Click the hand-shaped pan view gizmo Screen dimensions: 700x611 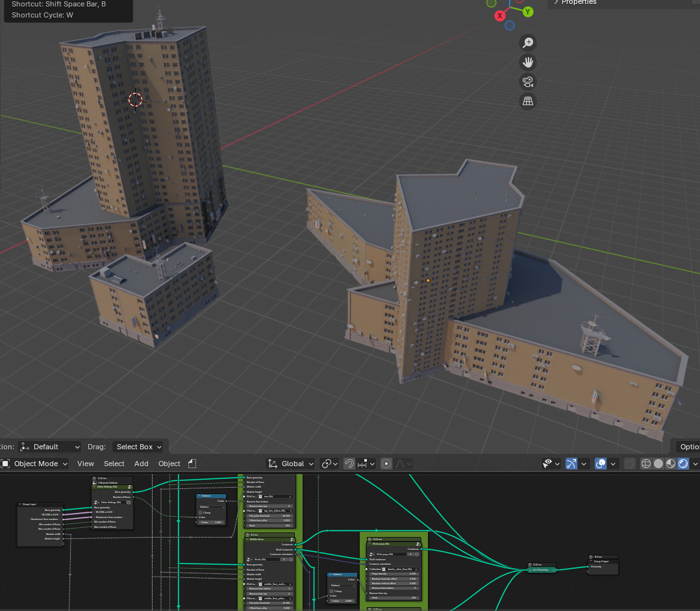pyautogui.click(x=528, y=62)
